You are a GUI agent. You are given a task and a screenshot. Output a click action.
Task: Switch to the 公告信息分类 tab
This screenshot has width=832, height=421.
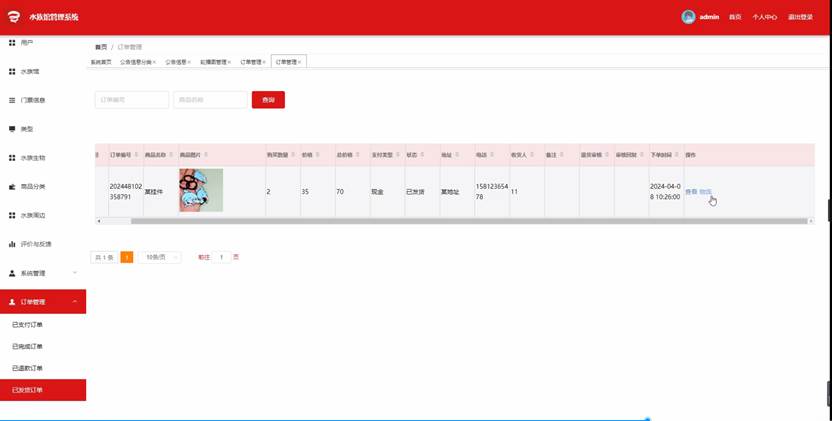tap(135, 62)
